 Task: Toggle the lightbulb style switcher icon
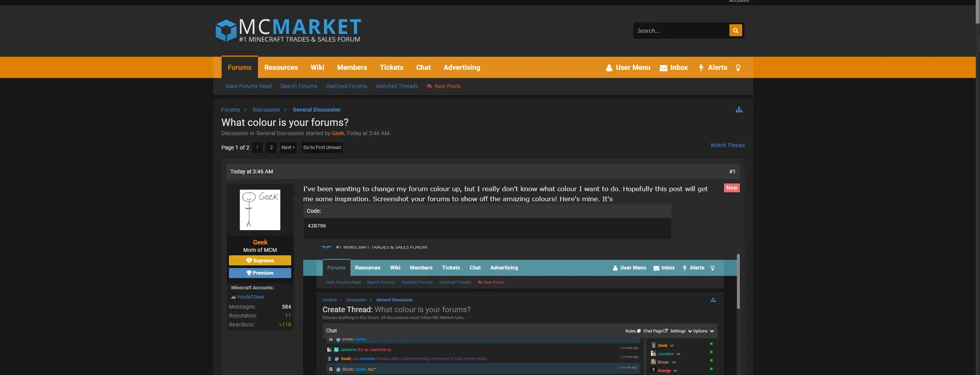(x=738, y=68)
